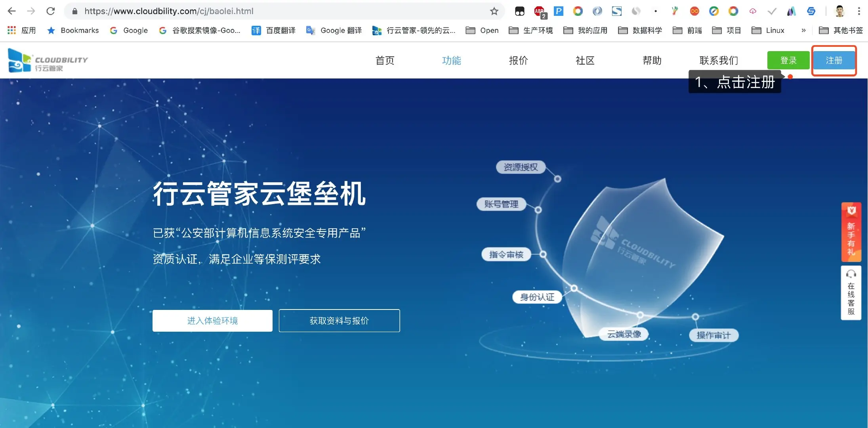Click the Cloudbility logo

coord(48,61)
